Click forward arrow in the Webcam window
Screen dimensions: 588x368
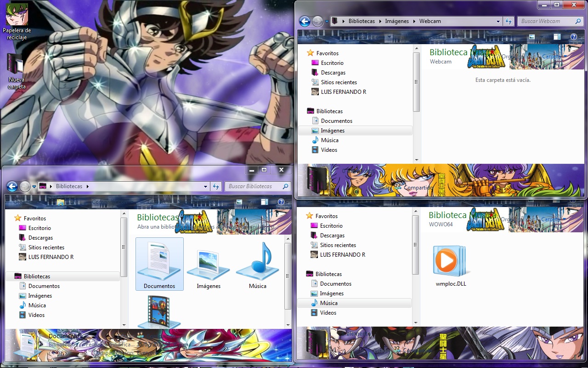click(x=317, y=21)
